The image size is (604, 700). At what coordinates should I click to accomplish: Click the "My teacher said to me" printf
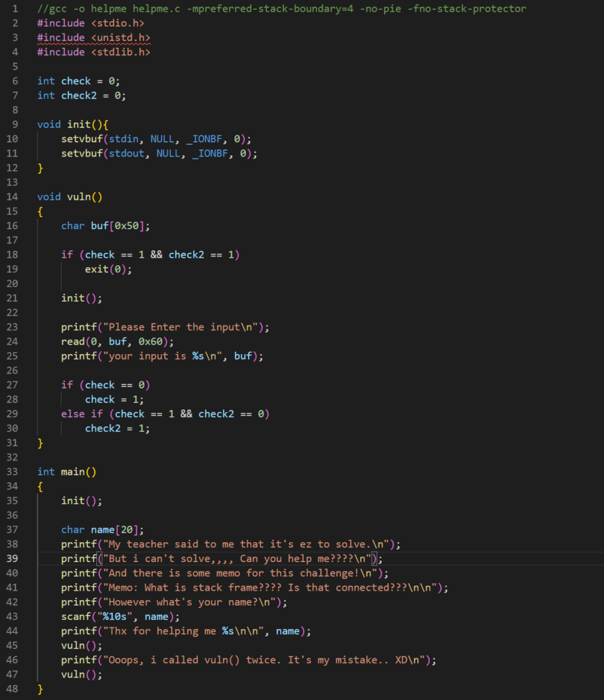pos(231,544)
